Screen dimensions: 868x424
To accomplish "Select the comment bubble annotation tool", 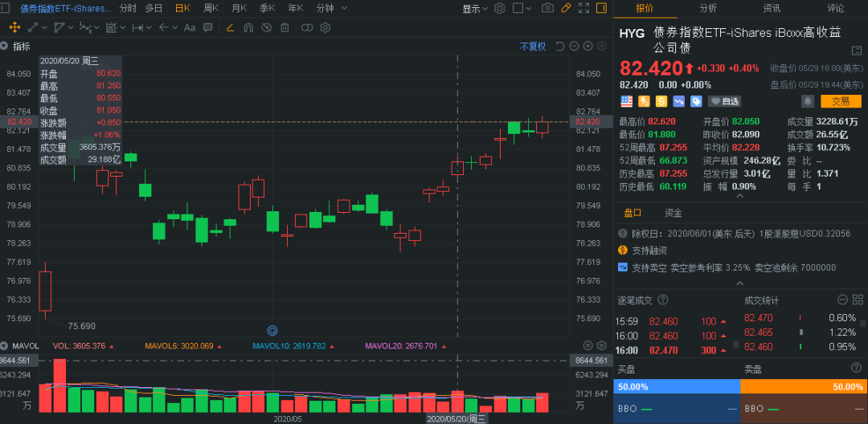I will (x=207, y=27).
